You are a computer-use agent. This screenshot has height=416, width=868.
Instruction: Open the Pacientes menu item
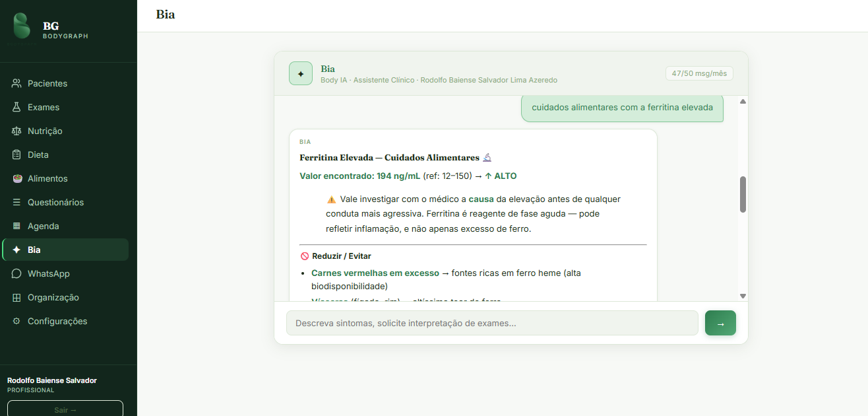(65, 83)
